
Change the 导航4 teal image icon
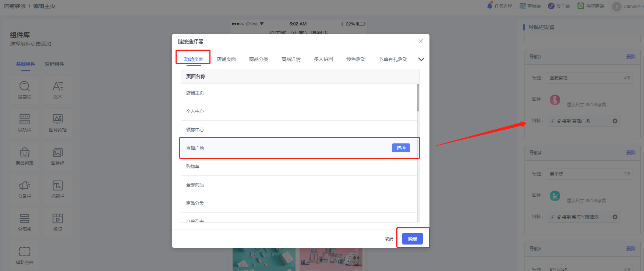pyautogui.click(x=555, y=196)
